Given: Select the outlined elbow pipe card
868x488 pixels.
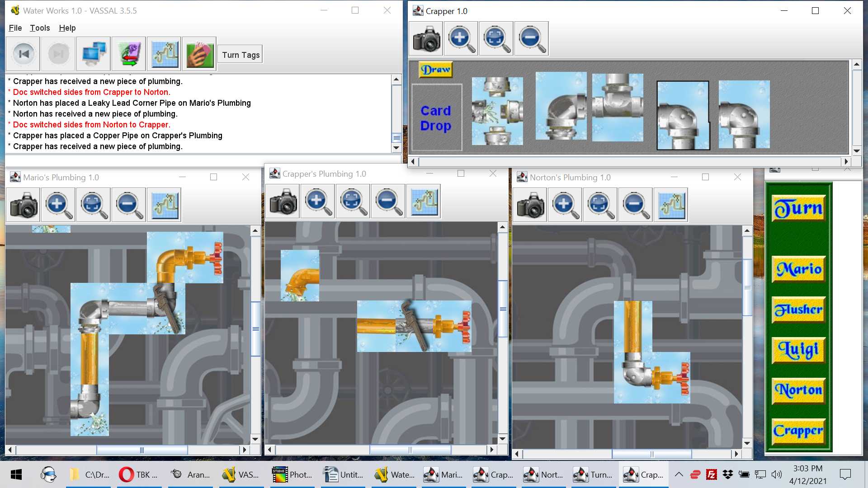Looking at the screenshot, I should click(683, 115).
